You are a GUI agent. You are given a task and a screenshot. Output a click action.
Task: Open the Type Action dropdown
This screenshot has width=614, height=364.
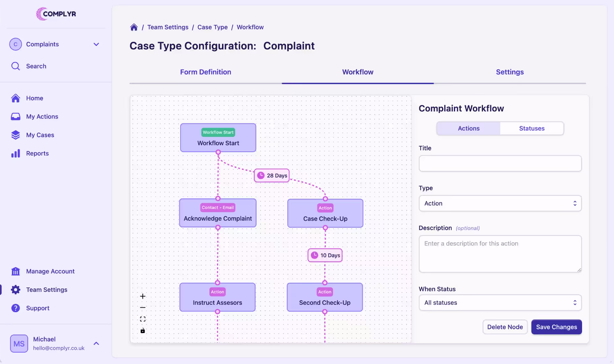tap(500, 203)
